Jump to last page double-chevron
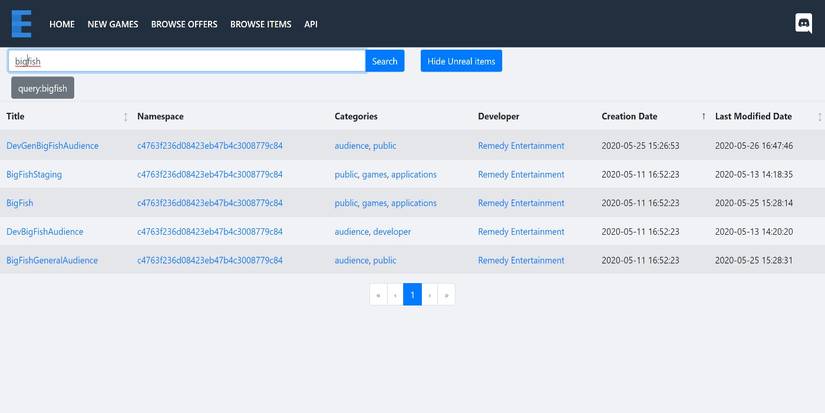The height and width of the screenshot is (413, 825). [x=446, y=295]
